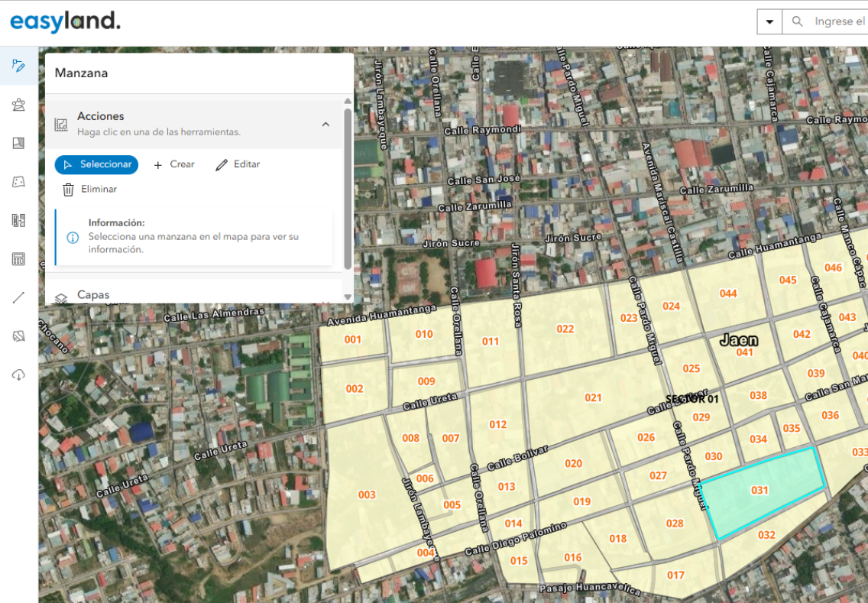868x603 pixels.
Task: Click the split columns sidebar icon
Action: pos(19,221)
